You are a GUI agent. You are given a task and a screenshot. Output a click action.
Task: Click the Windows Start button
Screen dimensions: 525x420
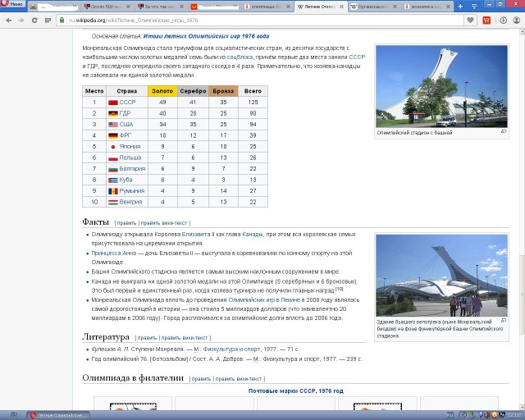13,415
